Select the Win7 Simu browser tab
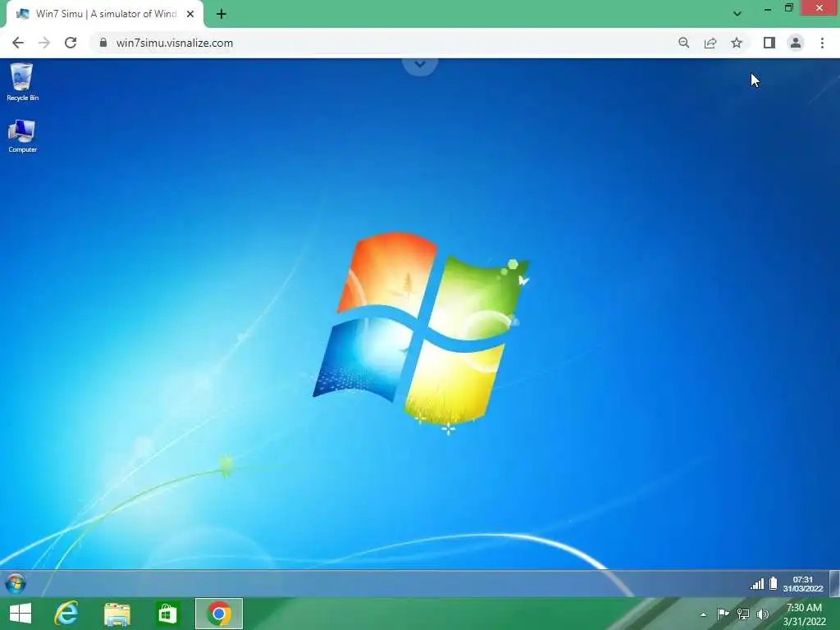This screenshot has height=630, width=840. pos(105,14)
